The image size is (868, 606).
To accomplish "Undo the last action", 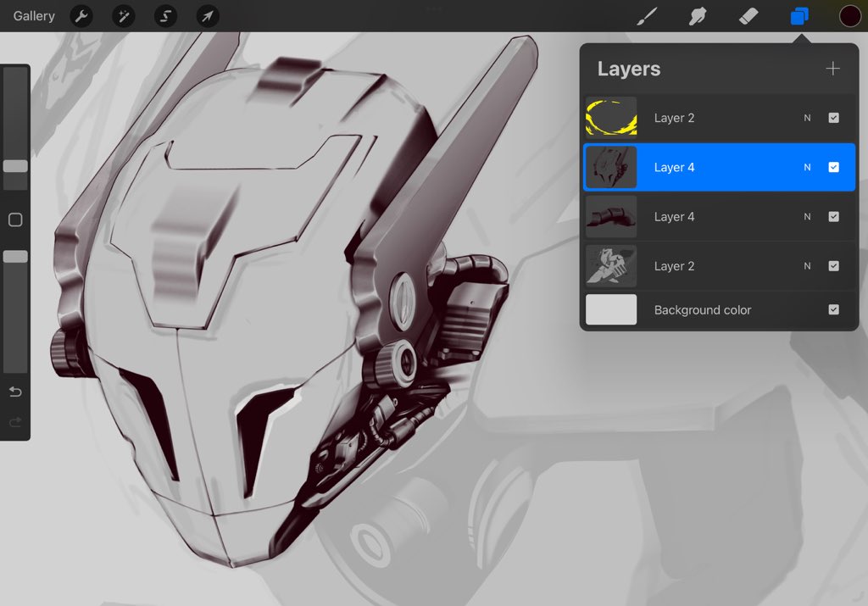I will [15, 392].
